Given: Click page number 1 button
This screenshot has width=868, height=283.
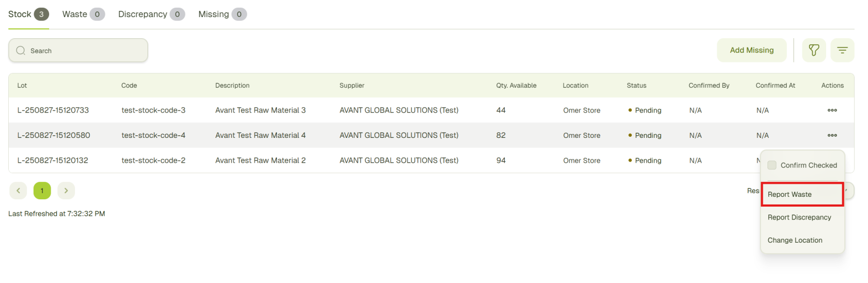Looking at the screenshot, I should click(x=42, y=191).
